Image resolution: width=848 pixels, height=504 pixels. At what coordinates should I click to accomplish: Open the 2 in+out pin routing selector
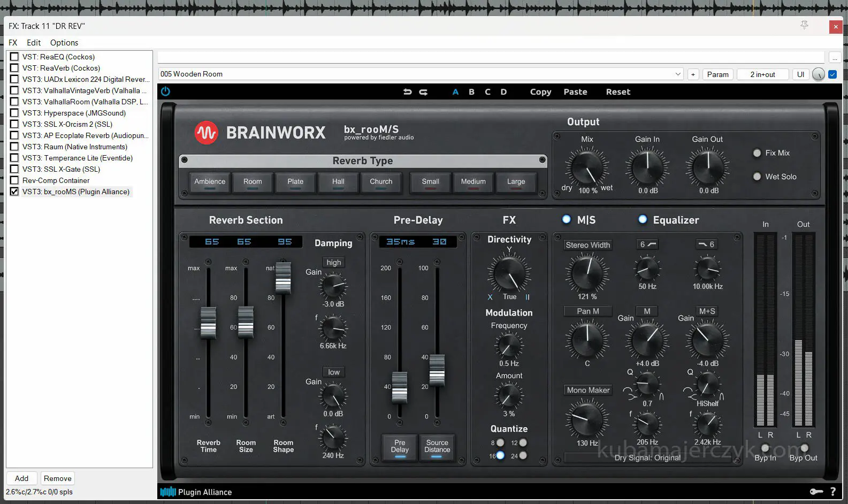(x=762, y=74)
